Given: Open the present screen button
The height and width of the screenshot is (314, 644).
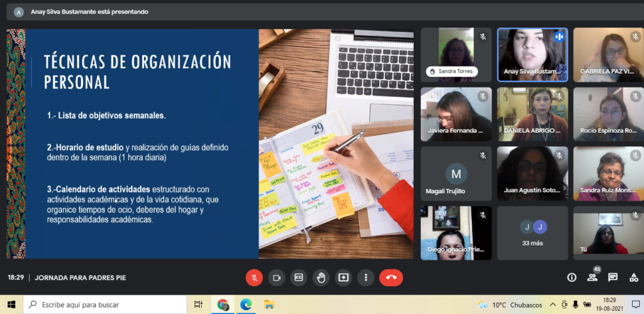Looking at the screenshot, I should pos(343,278).
